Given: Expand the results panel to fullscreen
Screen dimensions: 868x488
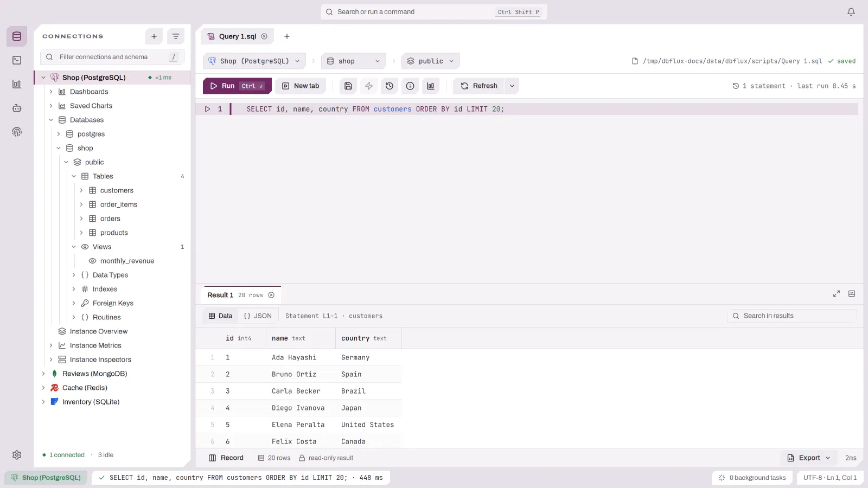Looking at the screenshot, I should click(837, 294).
